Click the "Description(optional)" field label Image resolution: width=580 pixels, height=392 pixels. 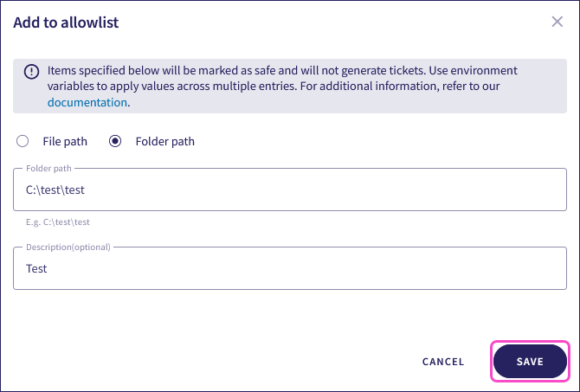pyautogui.click(x=68, y=247)
